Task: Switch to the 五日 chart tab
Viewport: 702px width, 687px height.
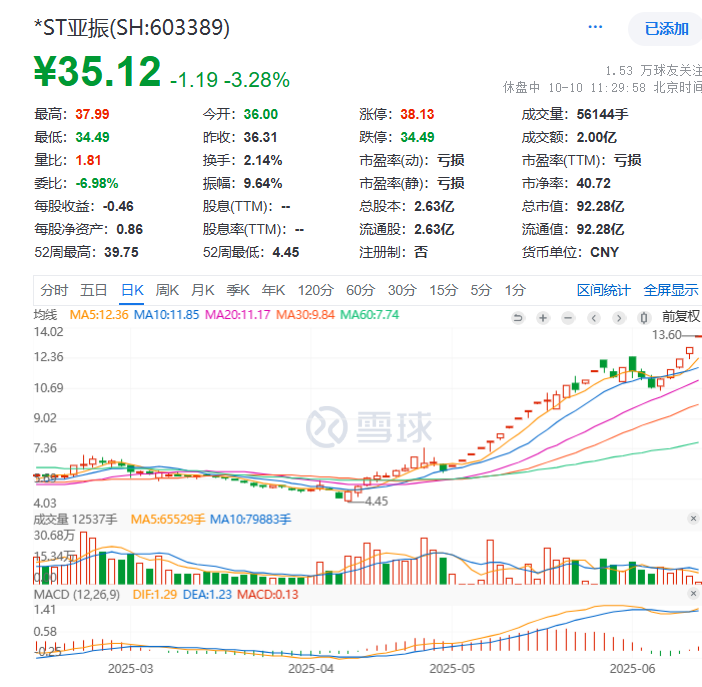Action: coord(93,290)
